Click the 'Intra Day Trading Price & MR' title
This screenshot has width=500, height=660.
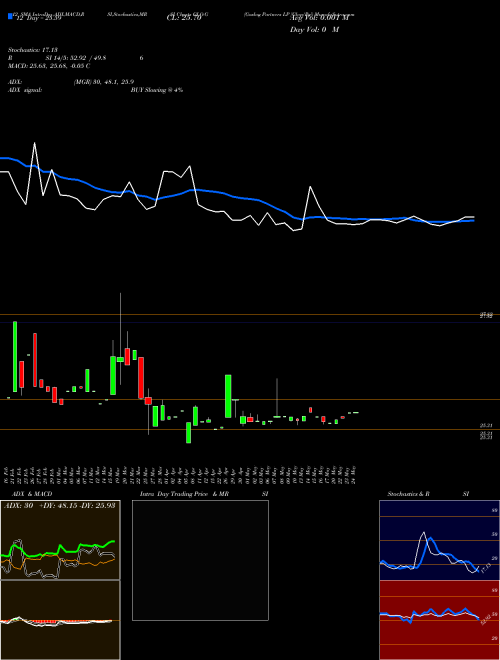point(185,494)
